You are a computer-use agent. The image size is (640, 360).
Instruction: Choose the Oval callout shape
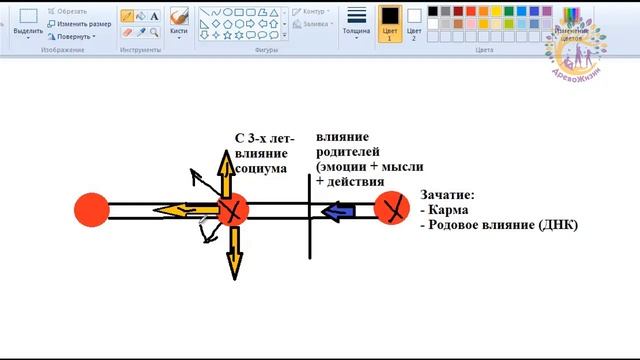point(262,35)
